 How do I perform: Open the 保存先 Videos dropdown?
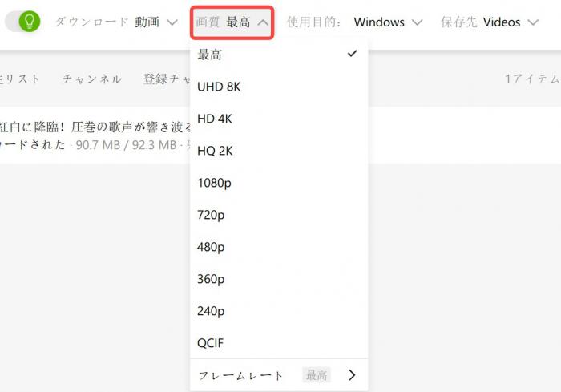(490, 22)
